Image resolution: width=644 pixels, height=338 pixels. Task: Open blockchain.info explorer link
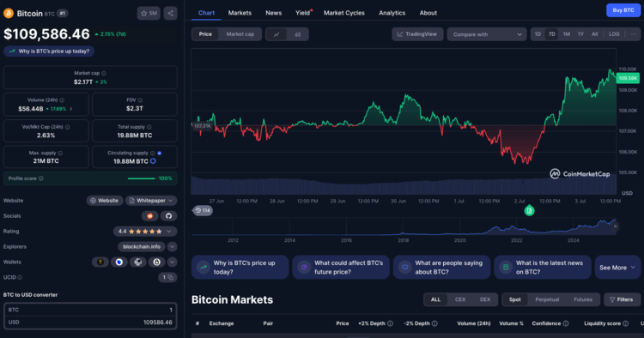click(142, 246)
